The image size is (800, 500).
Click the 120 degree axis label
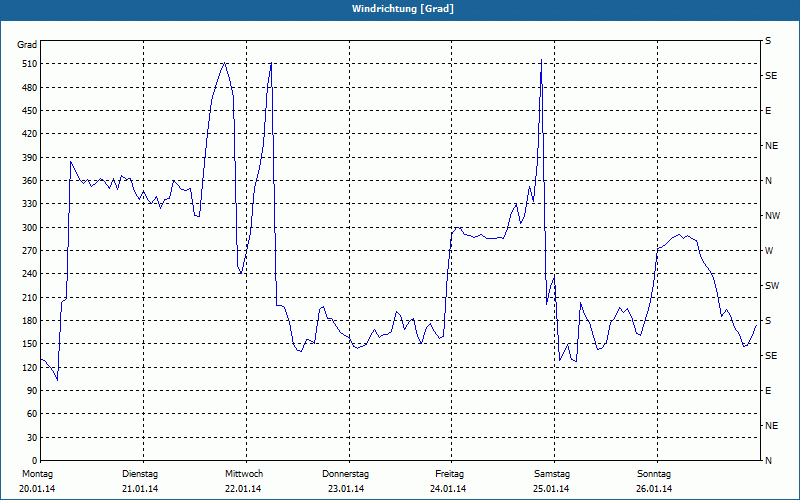point(30,367)
